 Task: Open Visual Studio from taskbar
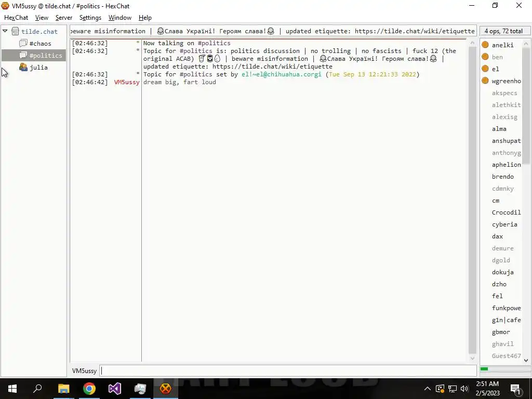click(x=115, y=389)
